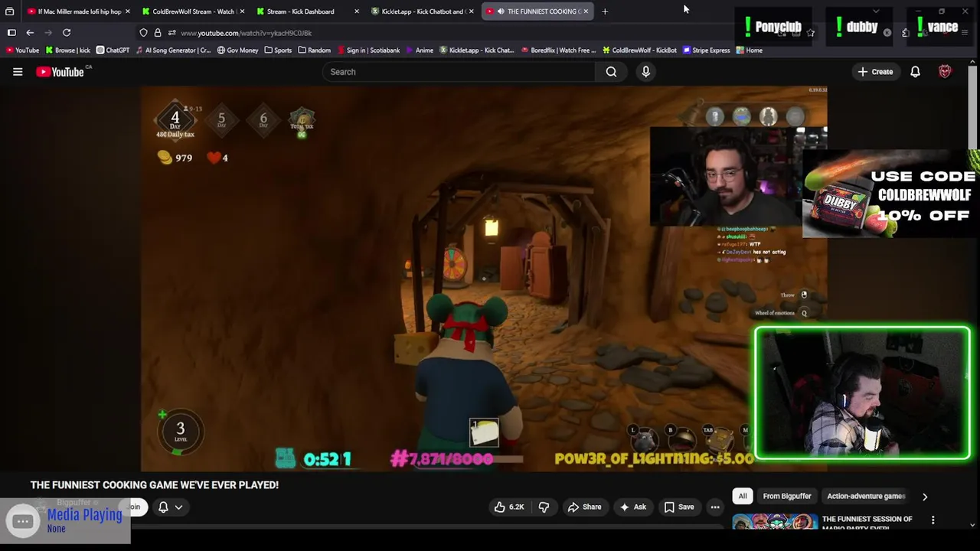980x551 pixels.
Task: Open more actions three-dot button under video
Action: click(715, 507)
